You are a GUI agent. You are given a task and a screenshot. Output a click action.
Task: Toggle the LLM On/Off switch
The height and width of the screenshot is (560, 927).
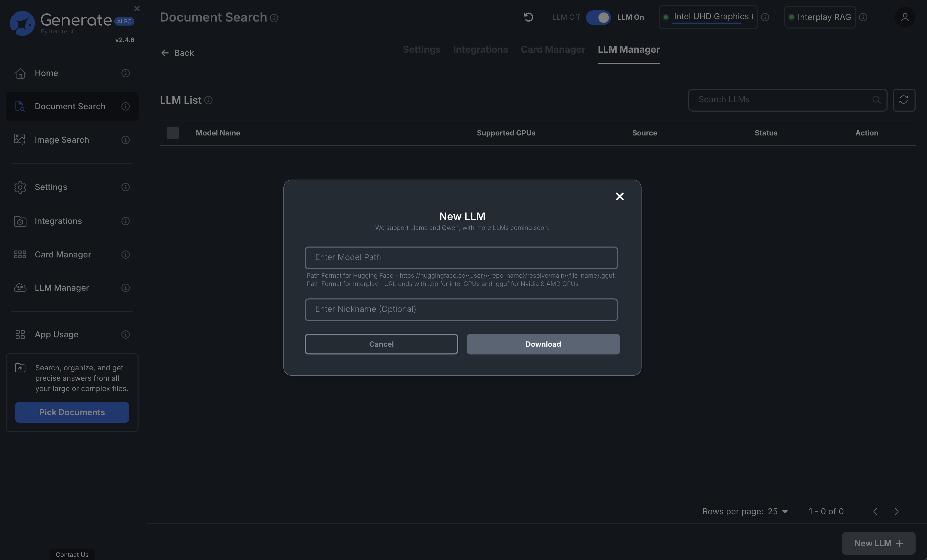(598, 17)
